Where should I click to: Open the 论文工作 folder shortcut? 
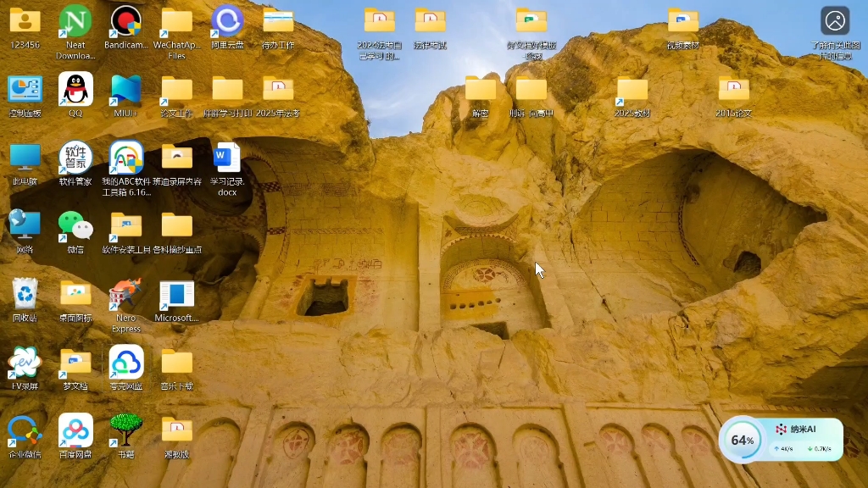click(x=176, y=89)
